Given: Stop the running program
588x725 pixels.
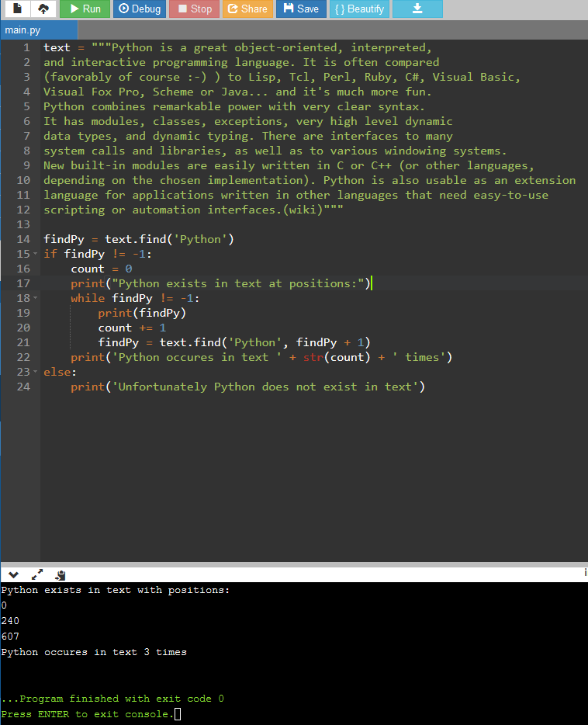Looking at the screenshot, I should click(x=195, y=9).
